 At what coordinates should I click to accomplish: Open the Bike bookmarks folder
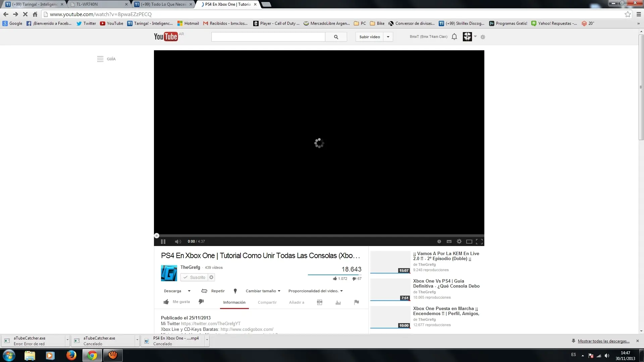tap(377, 23)
